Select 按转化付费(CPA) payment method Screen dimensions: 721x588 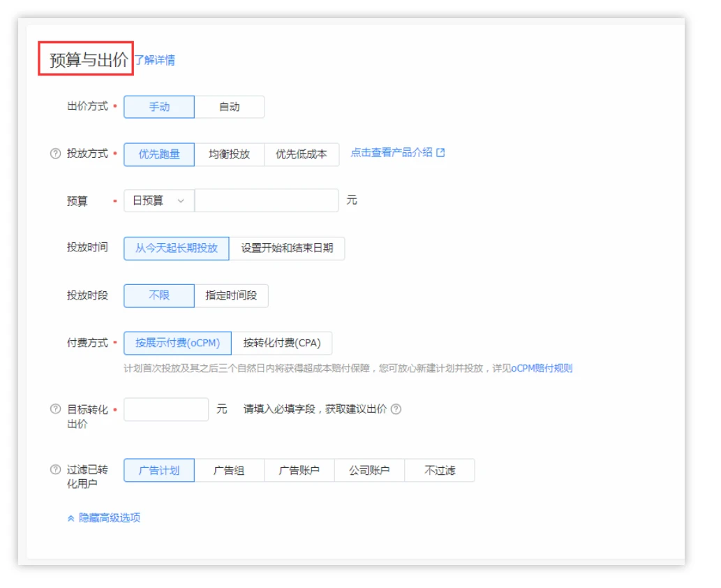coord(281,343)
